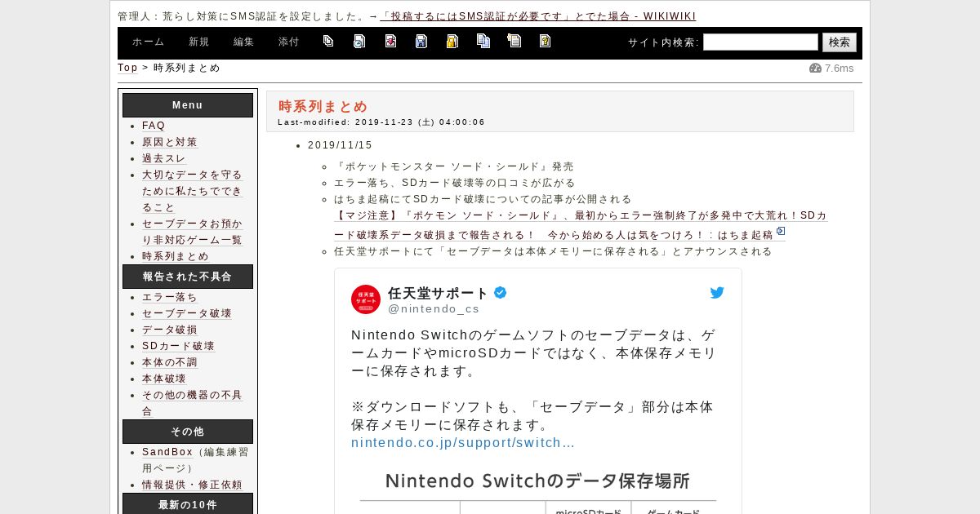Click @nintendo_cs handle
This screenshot has height=514, width=980.
click(434, 309)
